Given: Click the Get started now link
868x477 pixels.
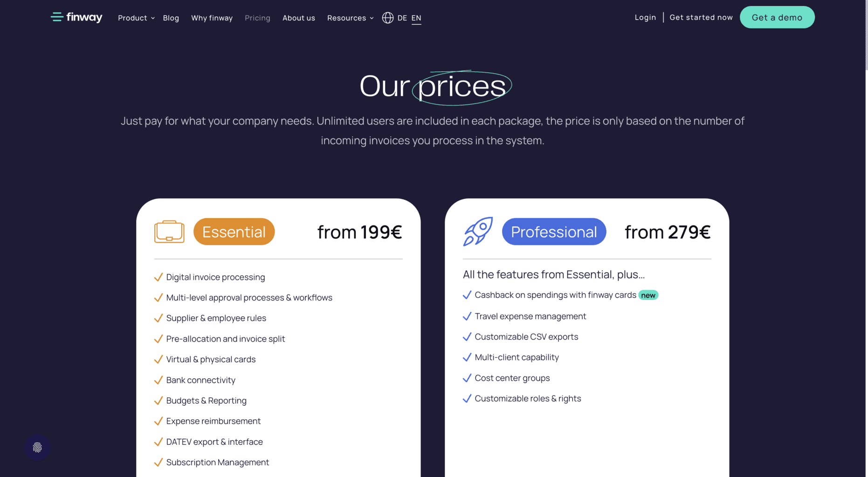Looking at the screenshot, I should pyautogui.click(x=701, y=17).
